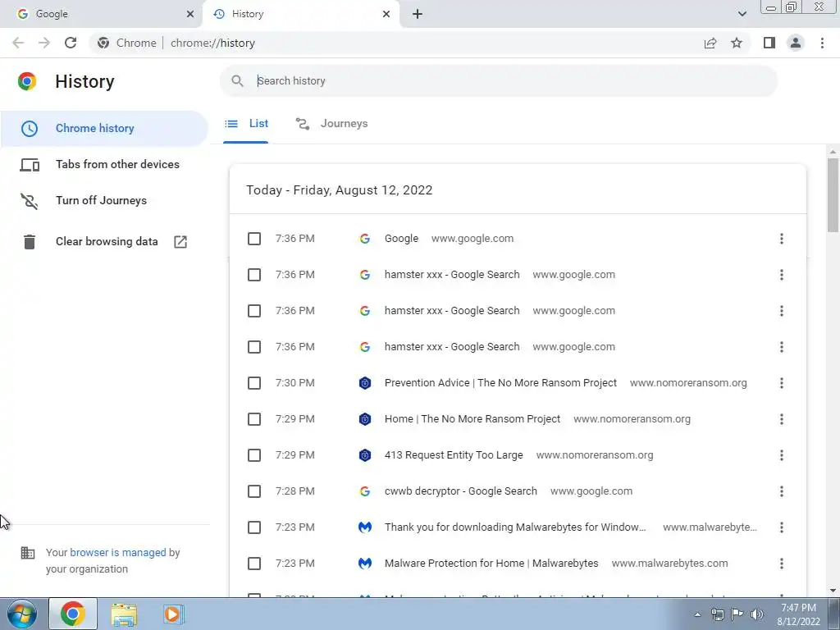Close the History tab
The height and width of the screenshot is (630, 840).
386,14
